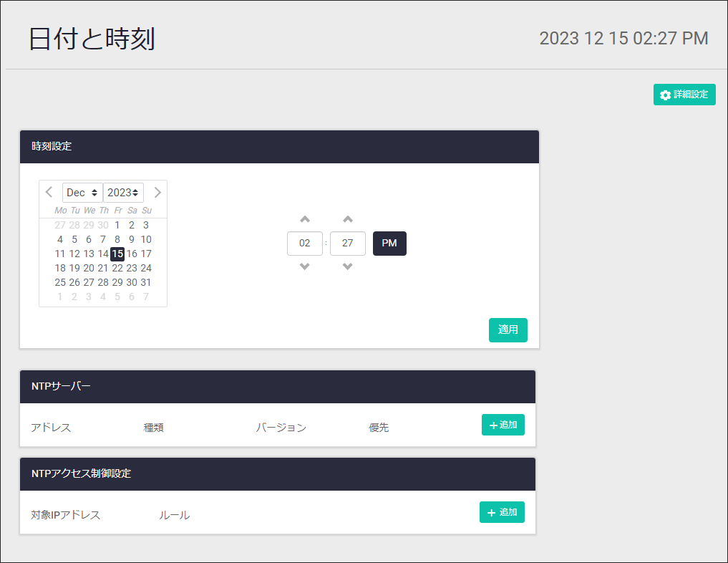
Task: Select December 18 in calendar
Action: pyautogui.click(x=60, y=268)
